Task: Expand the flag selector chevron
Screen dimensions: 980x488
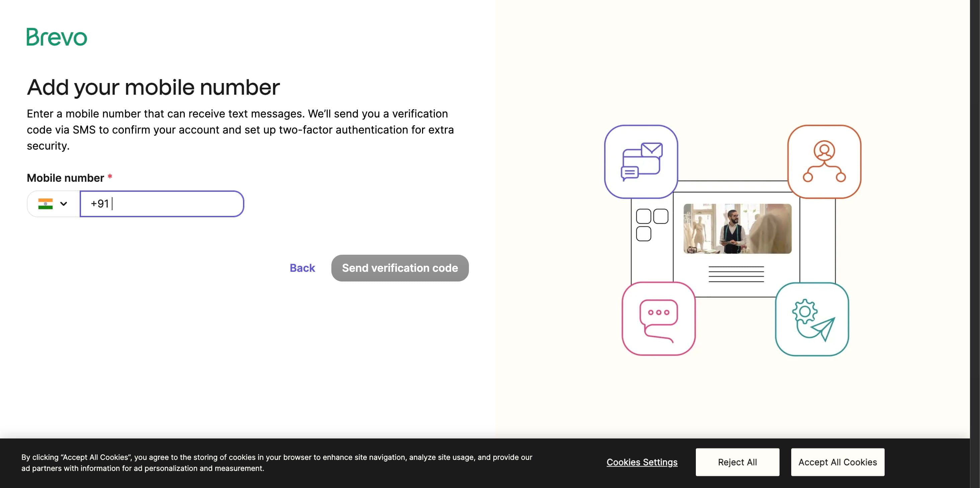Action: coord(63,204)
